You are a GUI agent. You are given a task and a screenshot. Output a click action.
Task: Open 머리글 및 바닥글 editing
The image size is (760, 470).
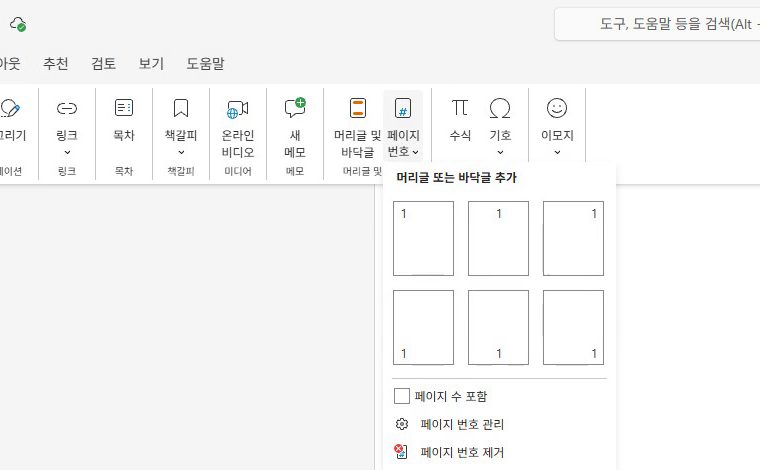click(357, 127)
